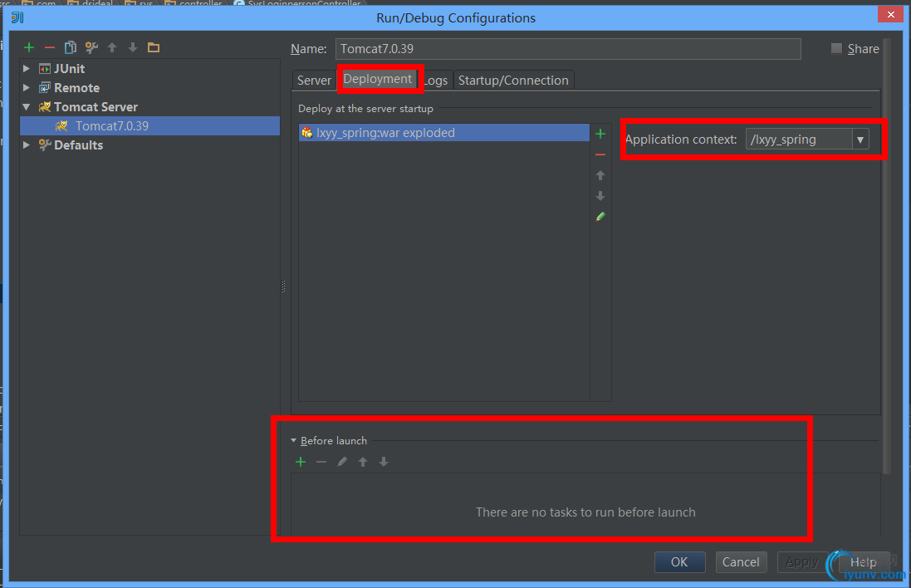Screen dimensions: 911x588
Task: Switch to the Logs tab
Action: pyautogui.click(x=436, y=81)
